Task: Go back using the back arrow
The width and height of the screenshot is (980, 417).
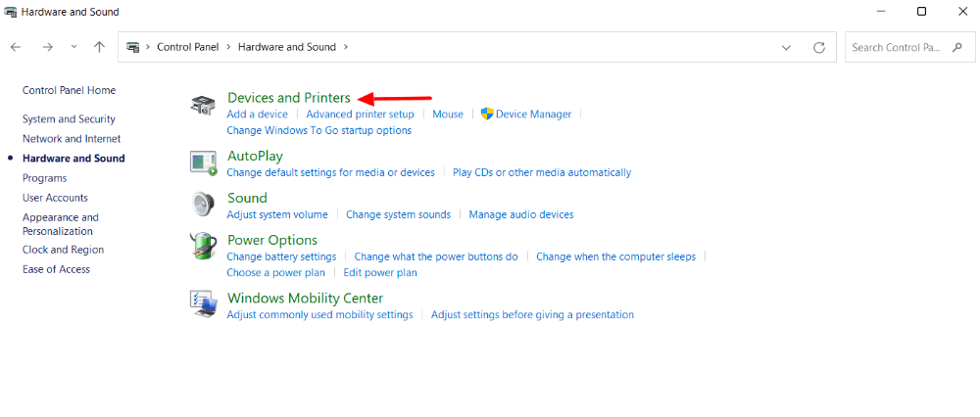Action: coord(16,47)
